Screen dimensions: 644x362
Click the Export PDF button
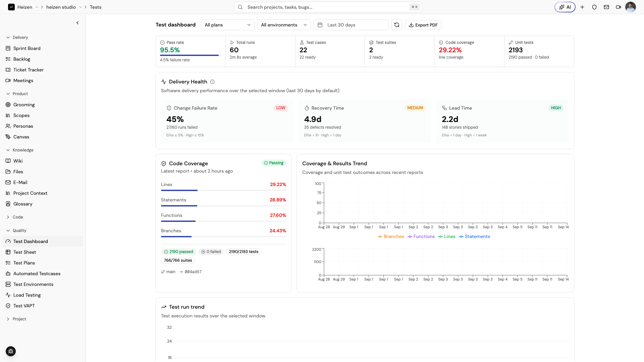point(423,25)
